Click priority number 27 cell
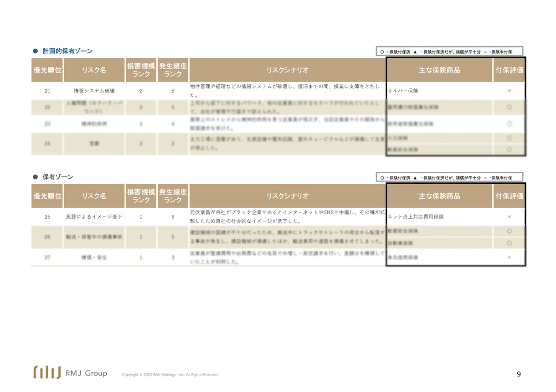The width and height of the screenshot is (556, 392). click(x=47, y=258)
